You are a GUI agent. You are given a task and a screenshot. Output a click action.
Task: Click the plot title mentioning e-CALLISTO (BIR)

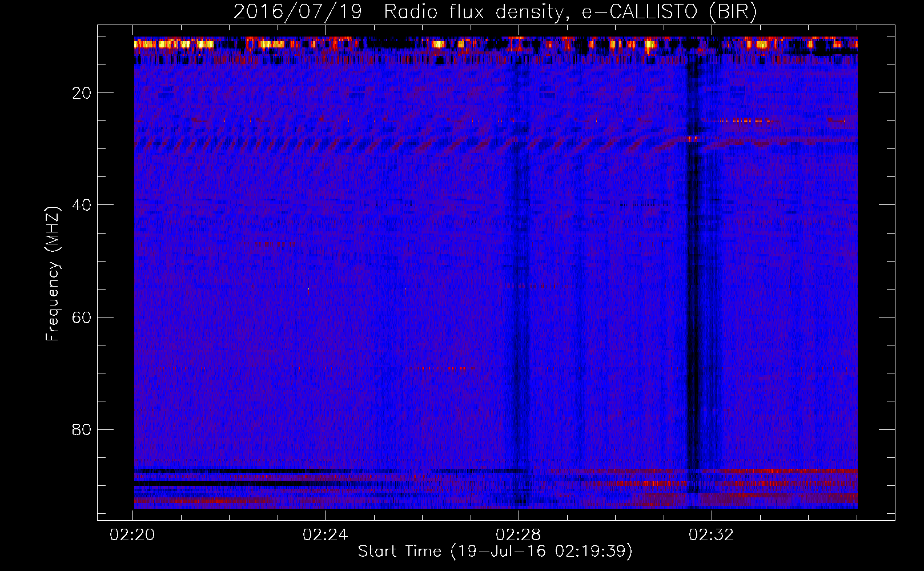[x=495, y=12]
